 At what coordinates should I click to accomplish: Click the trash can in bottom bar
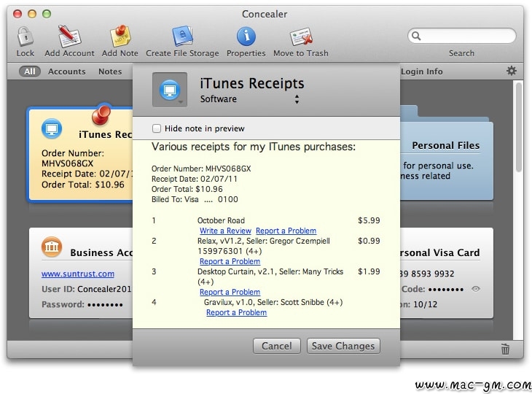[505, 349]
